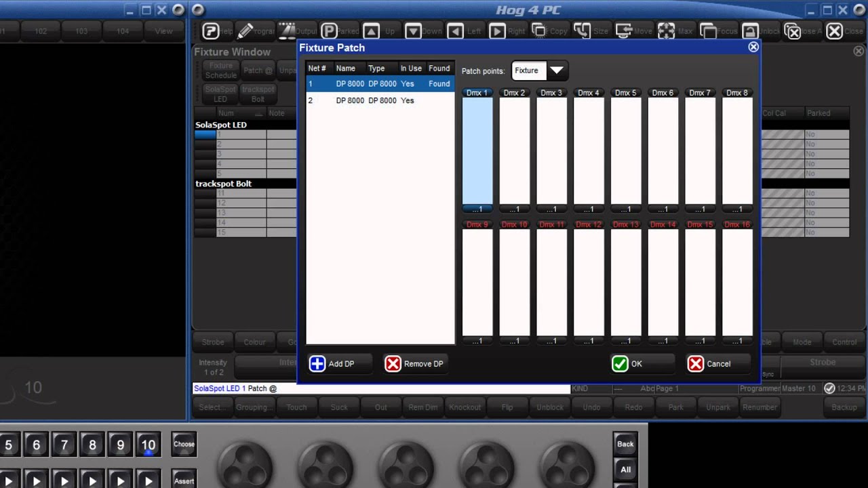
Task: Switch to the 104 view tab
Action: [123, 31]
